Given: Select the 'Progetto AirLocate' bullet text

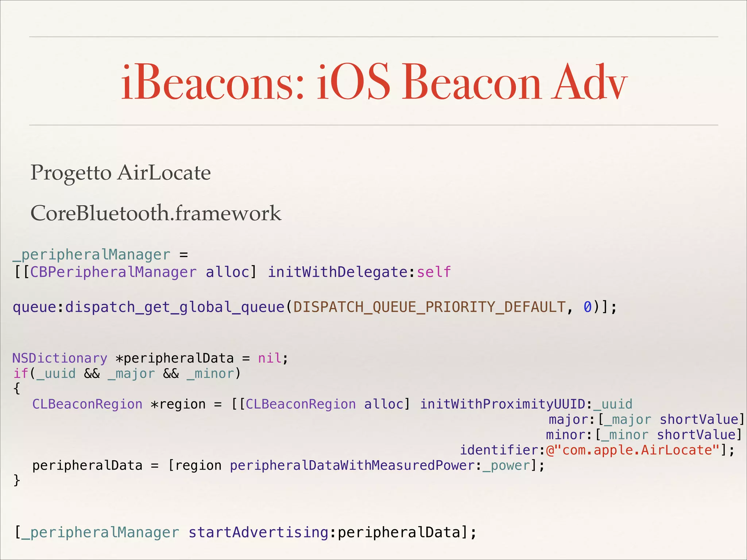Looking at the screenshot, I should (121, 173).
